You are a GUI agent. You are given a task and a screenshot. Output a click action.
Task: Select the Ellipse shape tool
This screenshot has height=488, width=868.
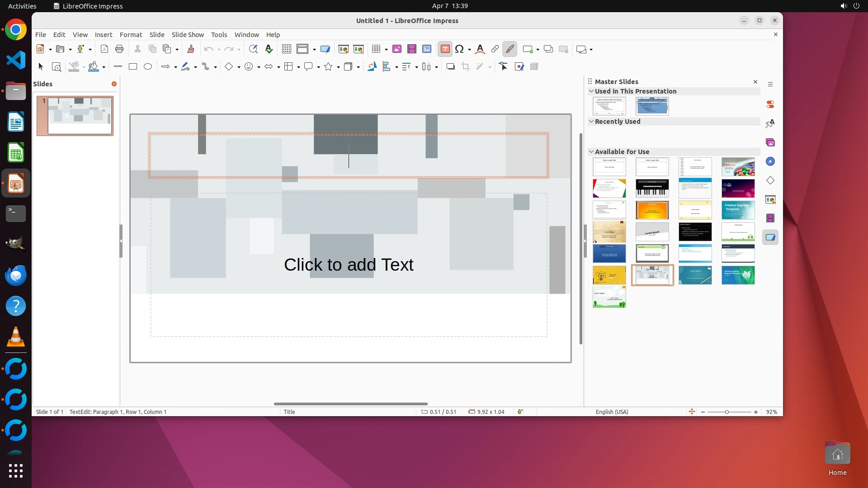(x=148, y=67)
